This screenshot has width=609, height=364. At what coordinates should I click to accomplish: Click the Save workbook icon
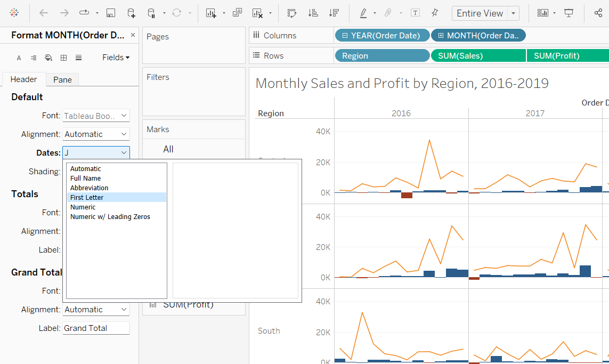(111, 13)
